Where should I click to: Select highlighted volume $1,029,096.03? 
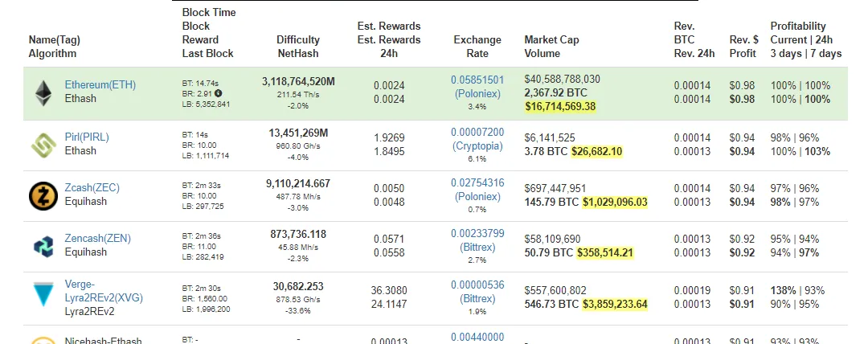(x=615, y=203)
